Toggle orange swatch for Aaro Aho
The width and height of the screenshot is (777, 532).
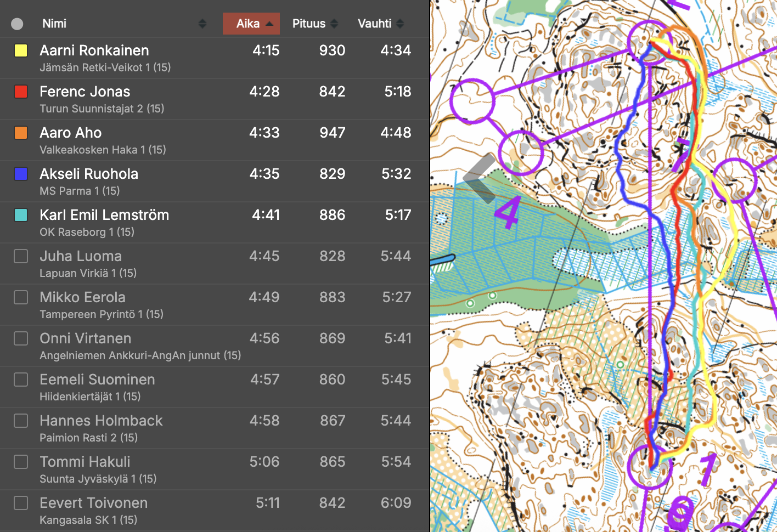[21, 133]
